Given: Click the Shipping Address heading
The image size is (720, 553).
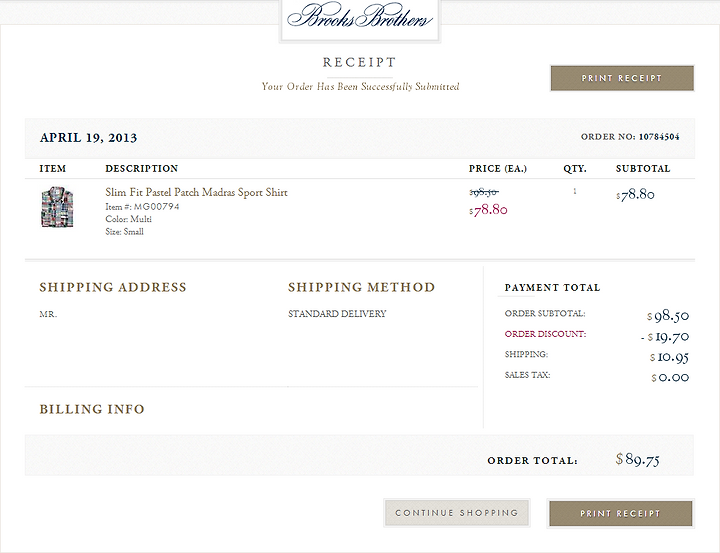Looking at the screenshot, I should [113, 287].
